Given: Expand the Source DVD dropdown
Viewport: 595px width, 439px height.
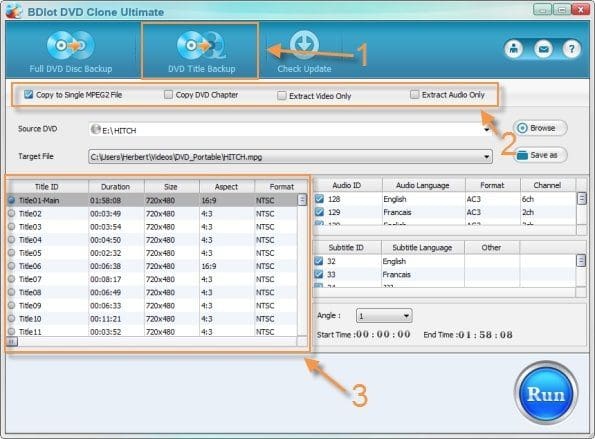Looking at the screenshot, I should tap(487, 130).
